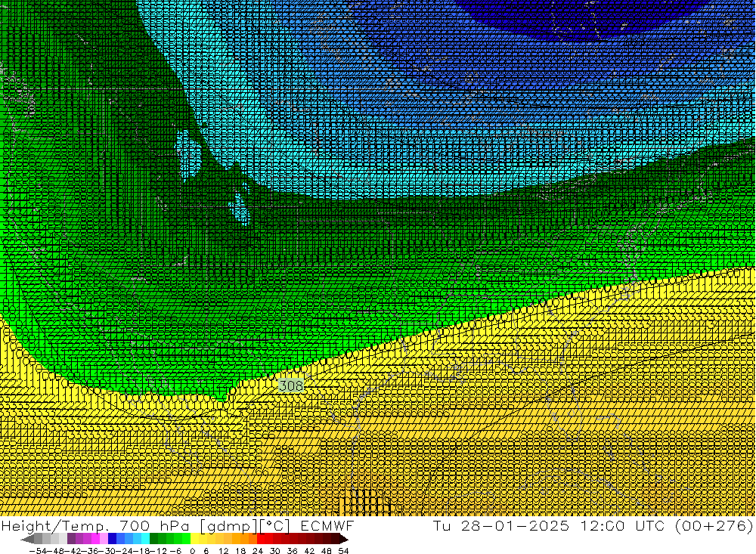Click the -54 legend scale value

pyautogui.click(x=39, y=551)
